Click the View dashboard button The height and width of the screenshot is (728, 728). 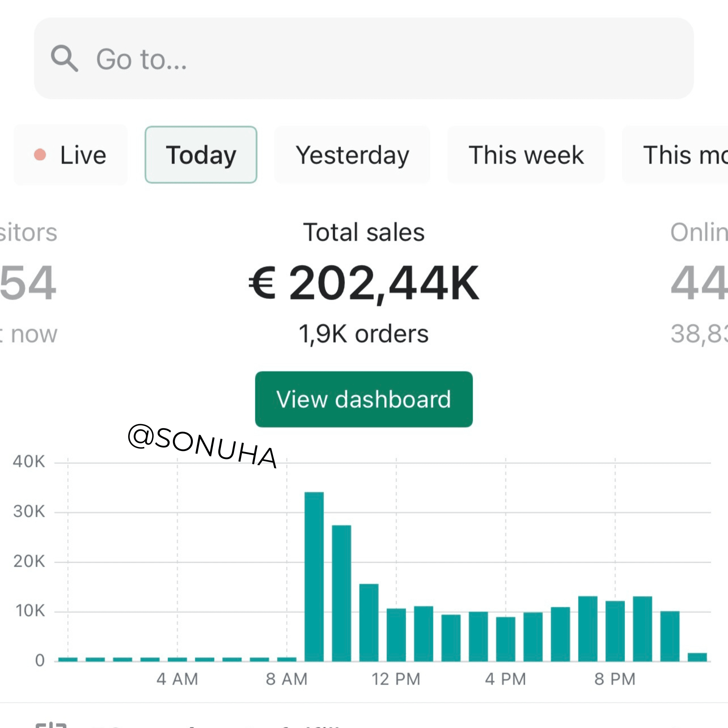363,399
